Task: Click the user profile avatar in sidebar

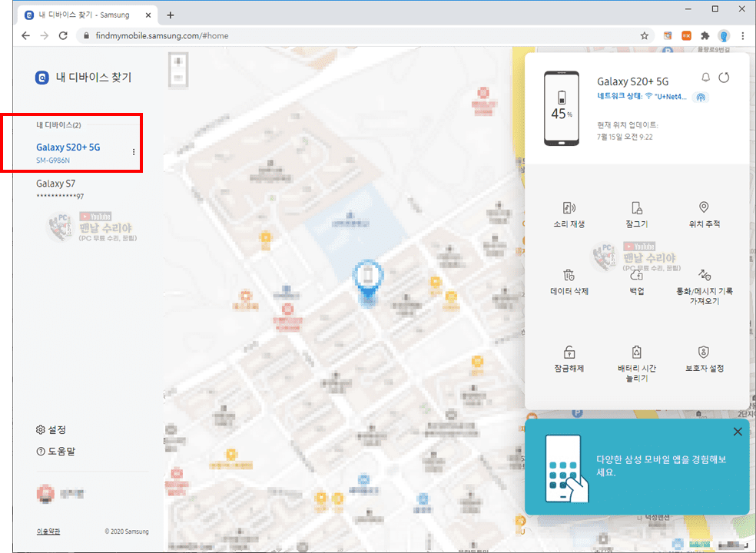Action: coord(45,494)
